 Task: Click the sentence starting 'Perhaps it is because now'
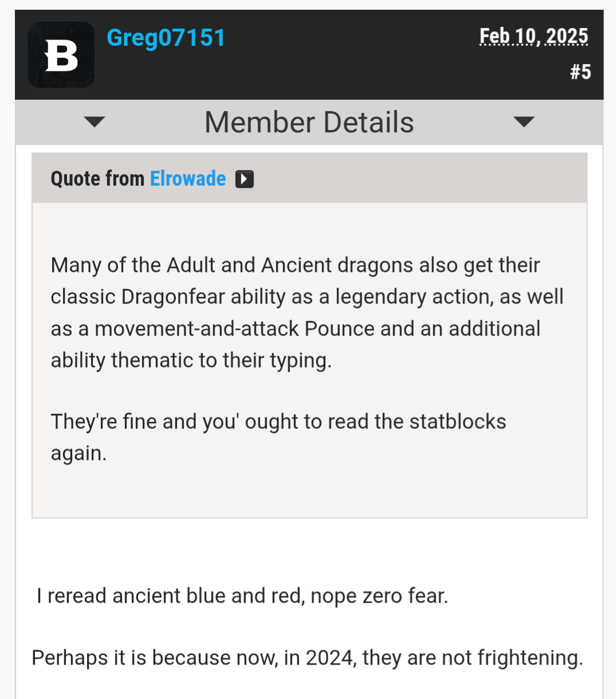click(x=308, y=658)
